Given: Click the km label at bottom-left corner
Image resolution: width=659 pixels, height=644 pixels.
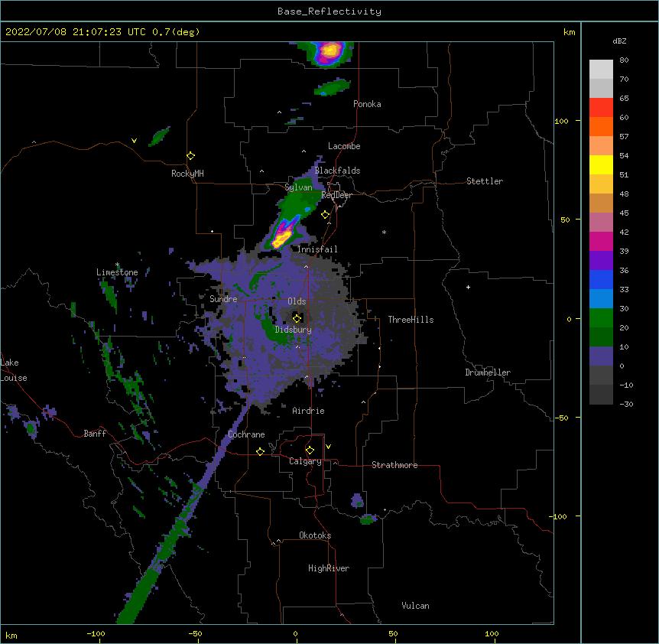Looking at the screenshot, I should 11,636.
